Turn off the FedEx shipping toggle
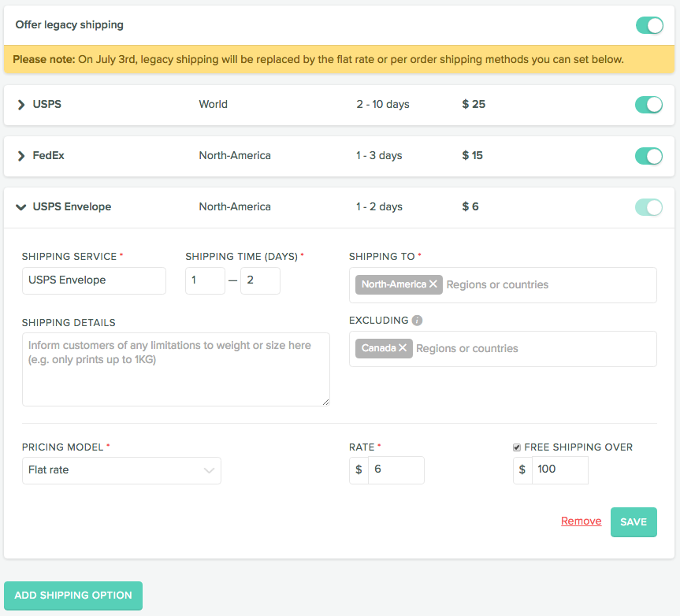This screenshot has width=680, height=616. pos(648,156)
